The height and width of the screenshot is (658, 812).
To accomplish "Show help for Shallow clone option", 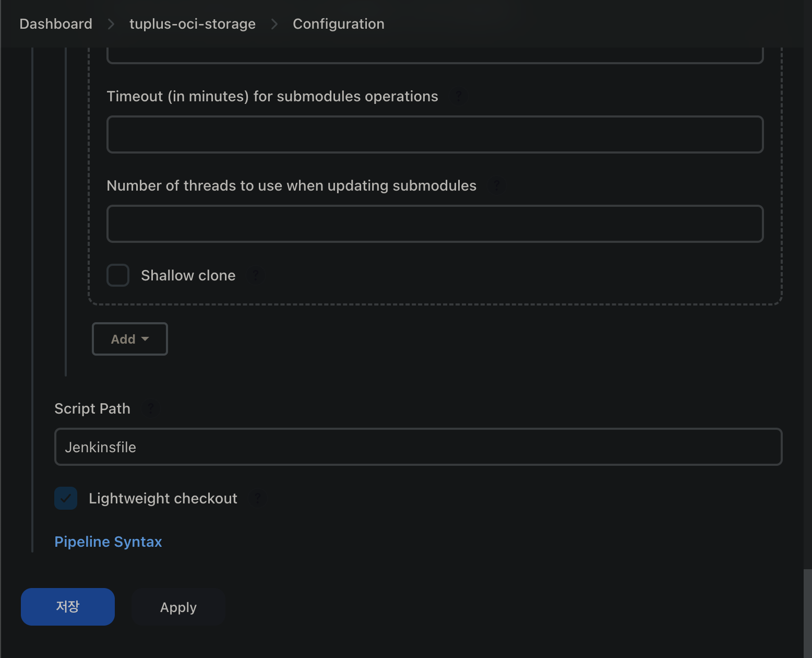I will (x=256, y=276).
